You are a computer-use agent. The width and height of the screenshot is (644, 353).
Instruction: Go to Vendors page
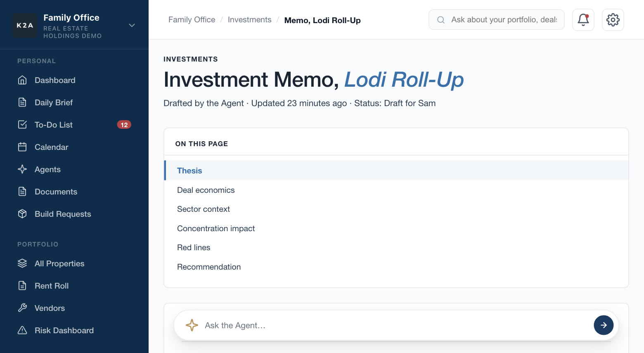74,308
